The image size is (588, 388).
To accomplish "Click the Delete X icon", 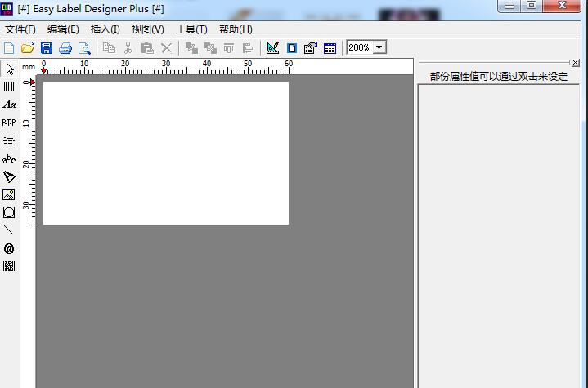I will tap(166, 48).
